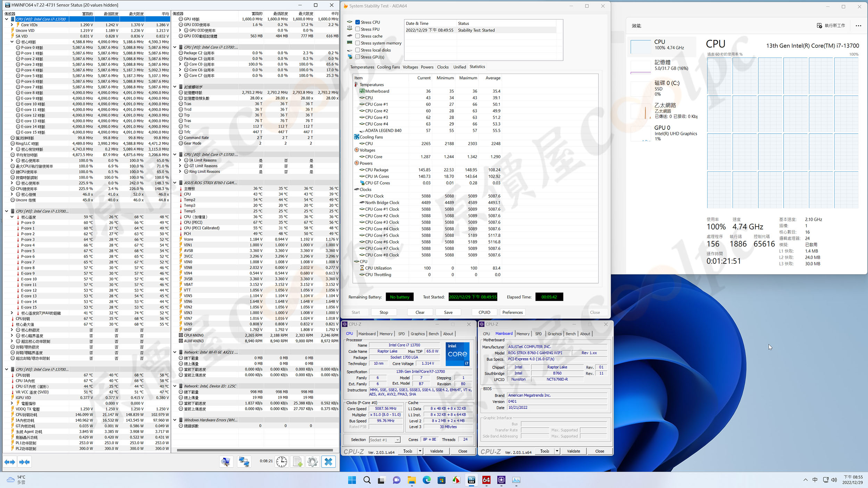Collapse the 核心時脈 clocks tree

click(12, 42)
